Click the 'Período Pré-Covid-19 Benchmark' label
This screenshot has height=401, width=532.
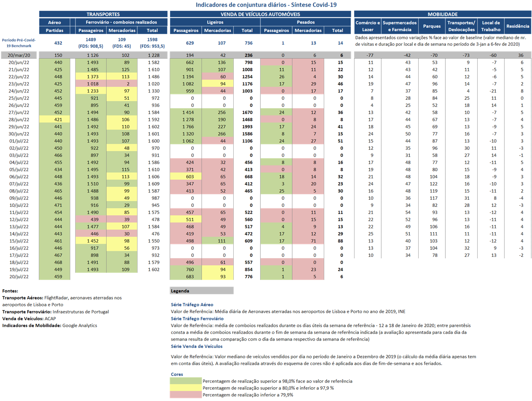click(x=19, y=43)
